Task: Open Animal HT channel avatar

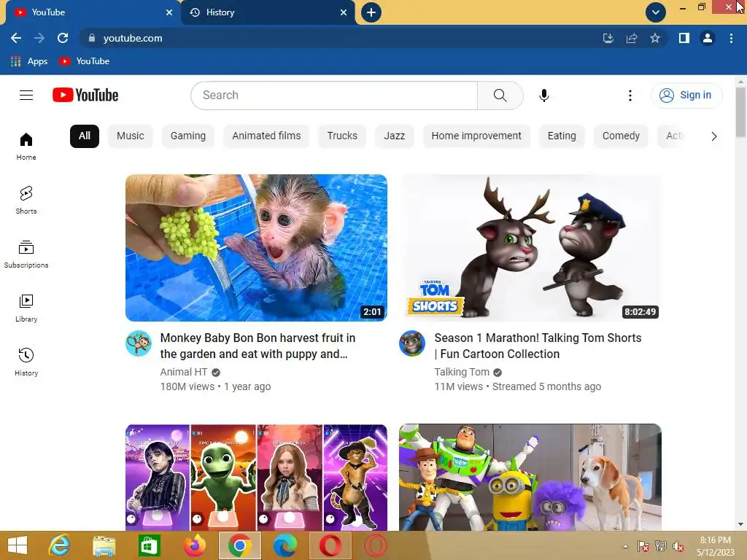Action: tap(139, 343)
